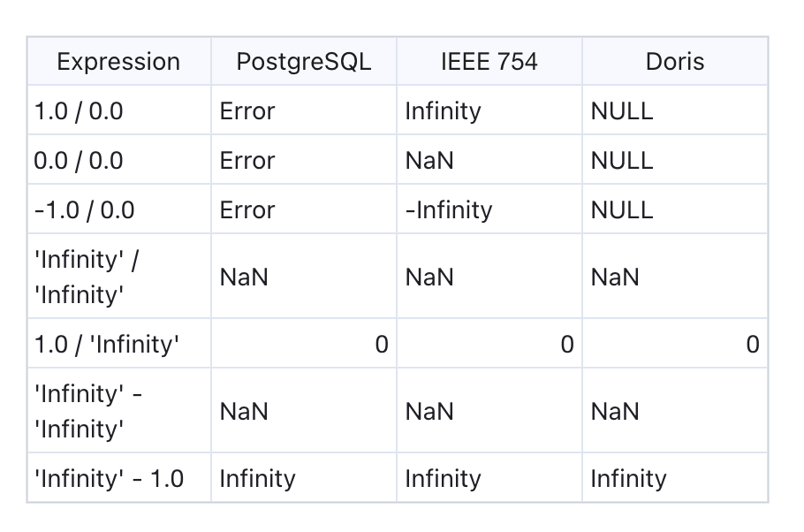The image size is (804, 532).
Task: Click the IEEE 754 column header
Action: (x=489, y=62)
